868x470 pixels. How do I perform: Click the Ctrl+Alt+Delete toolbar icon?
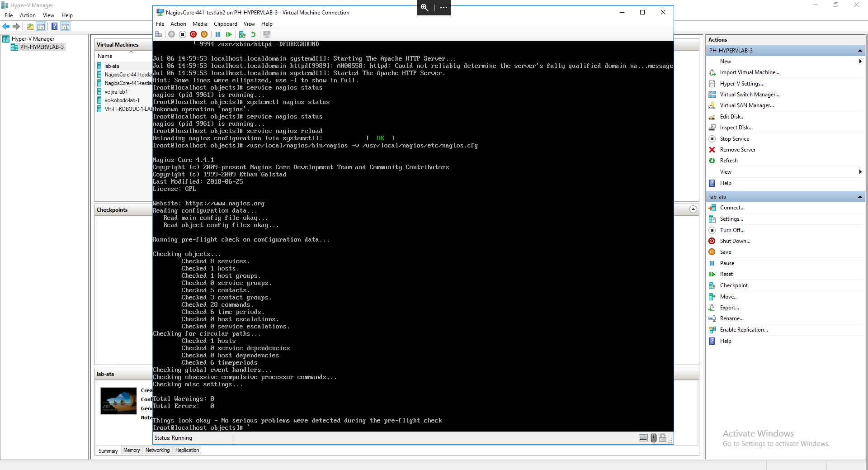(158, 34)
